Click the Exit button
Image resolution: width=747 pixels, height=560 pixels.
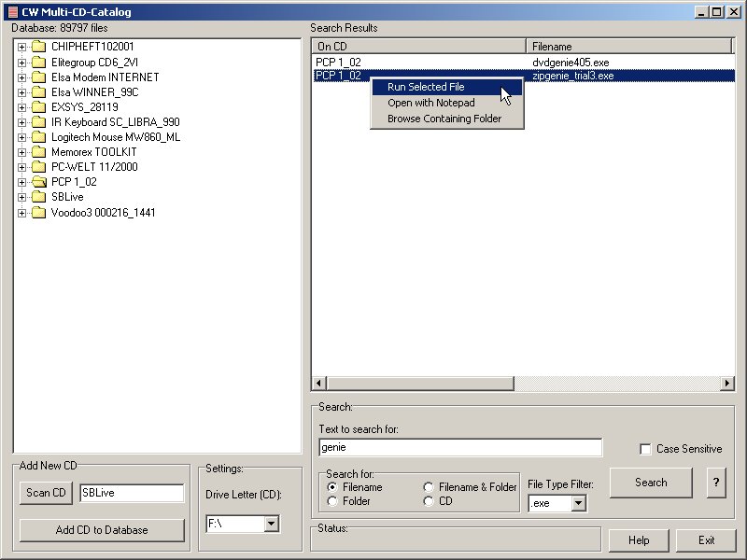click(x=706, y=540)
